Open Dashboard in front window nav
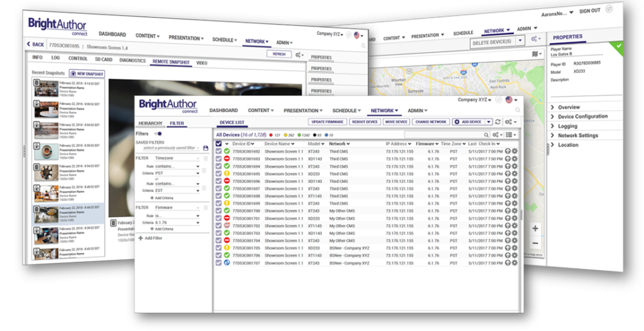 223,110
